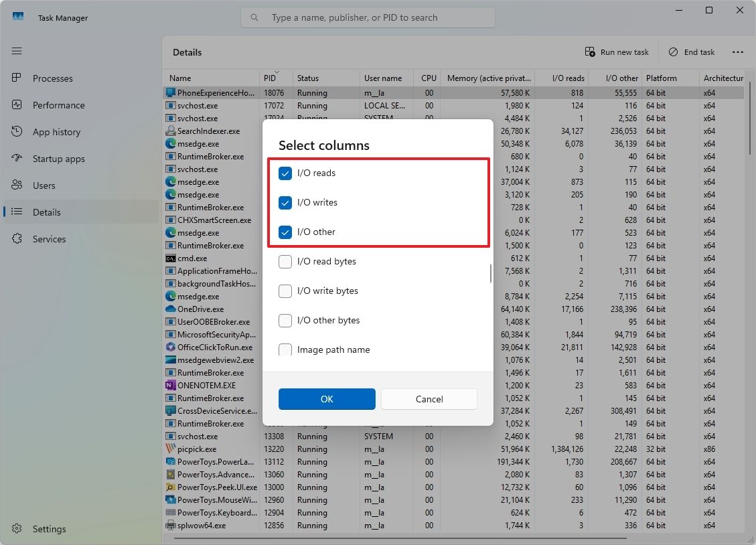756x545 pixels.
Task: Click the Run new task icon
Action: coord(590,52)
